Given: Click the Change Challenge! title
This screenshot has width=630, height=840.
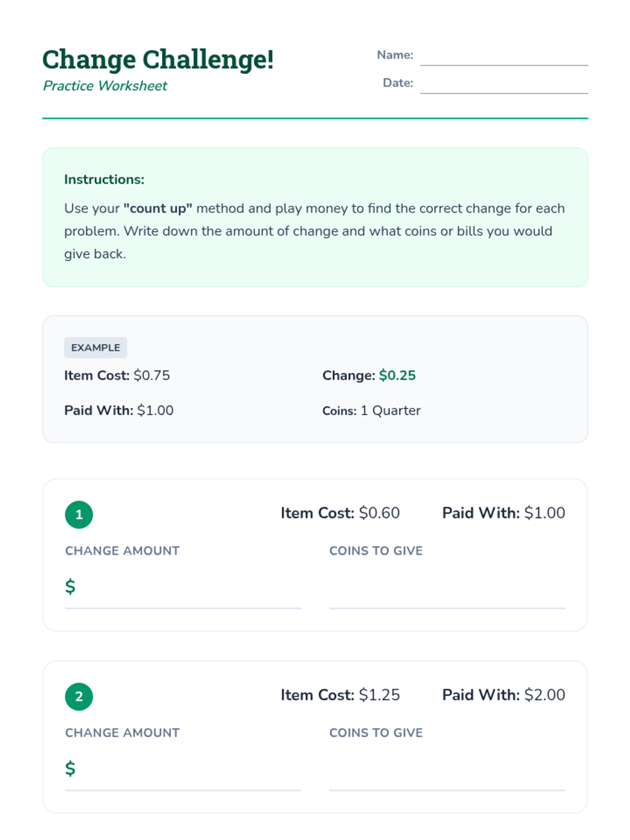Looking at the screenshot, I should [158, 59].
